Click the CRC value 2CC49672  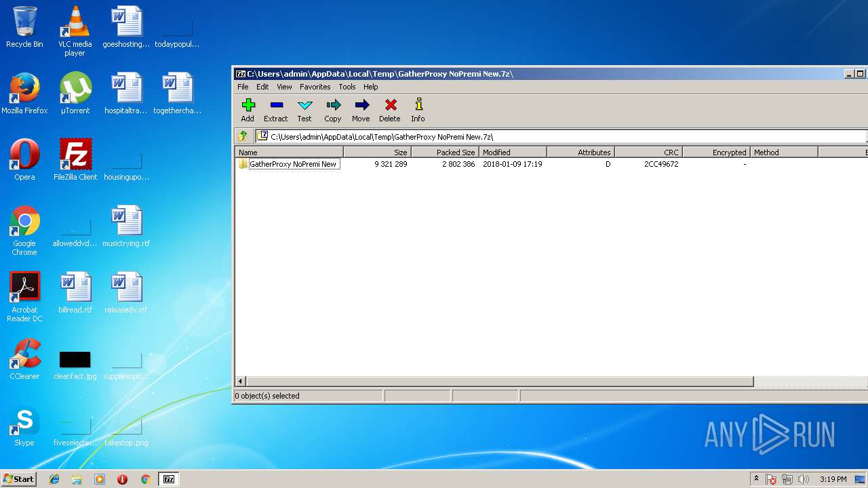click(x=661, y=164)
